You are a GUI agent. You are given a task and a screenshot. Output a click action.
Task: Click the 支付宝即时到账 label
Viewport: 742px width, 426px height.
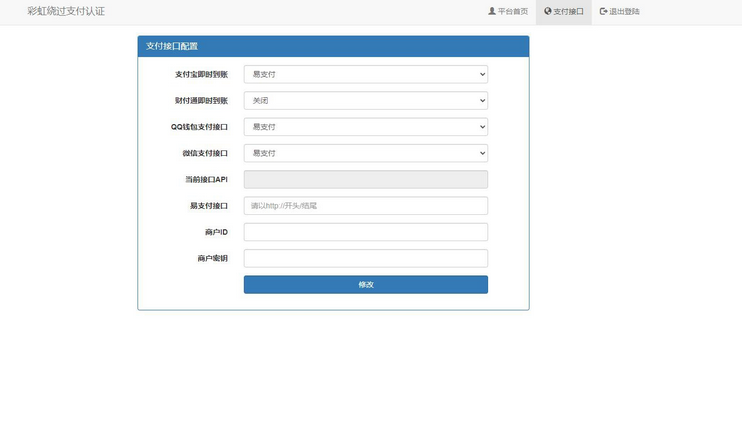(x=202, y=74)
